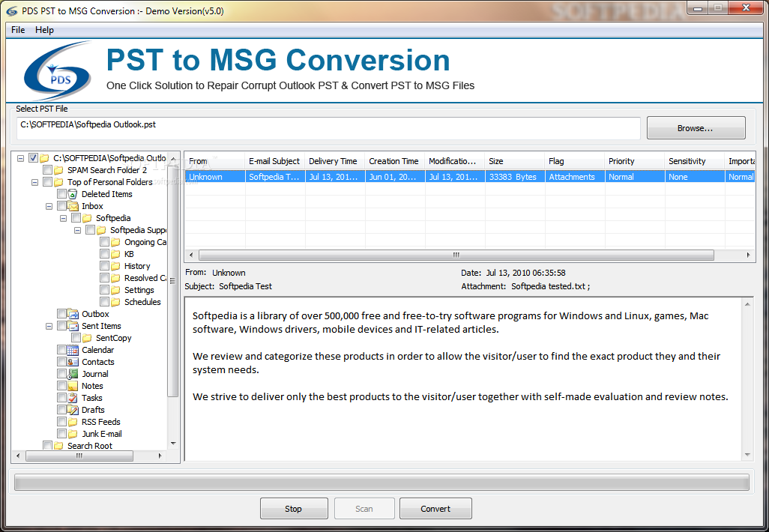Click the Sent Items folder icon

(x=73, y=326)
